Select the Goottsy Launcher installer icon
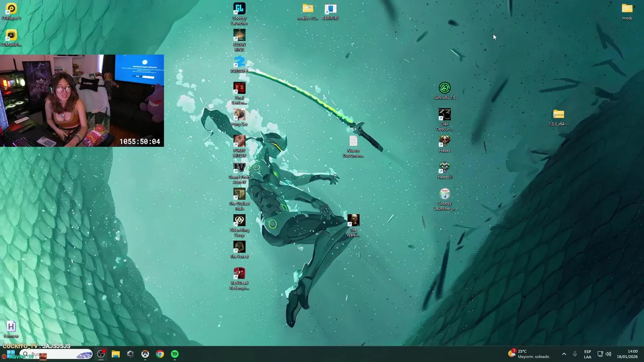Image resolution: width=644 pixels, height=362 pixels. (x=444, y=200)
